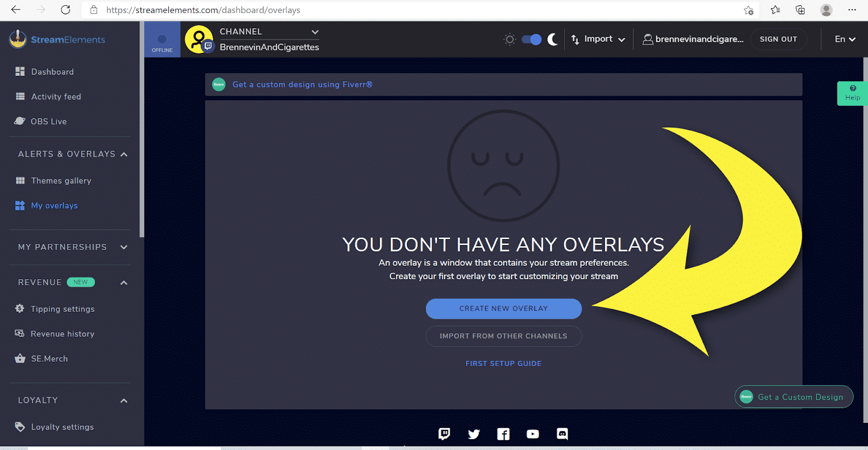Open the Import dropdown menu
868x450 pixels.
tap(598, 39)
